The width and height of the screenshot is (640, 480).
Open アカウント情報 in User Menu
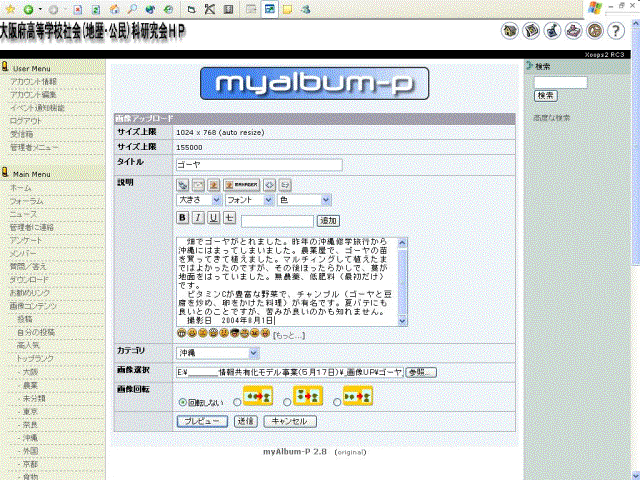(x=33, y=82)
